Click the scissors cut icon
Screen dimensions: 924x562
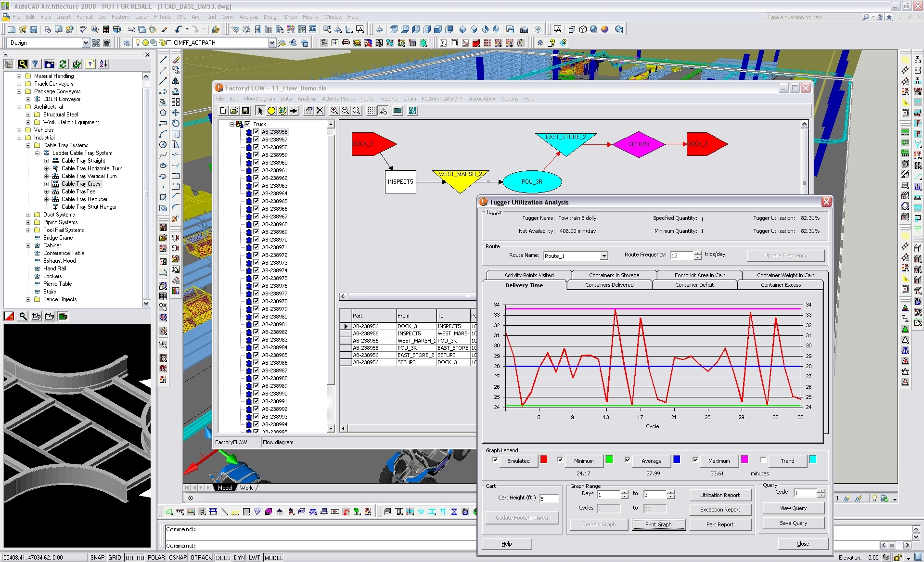131,29
